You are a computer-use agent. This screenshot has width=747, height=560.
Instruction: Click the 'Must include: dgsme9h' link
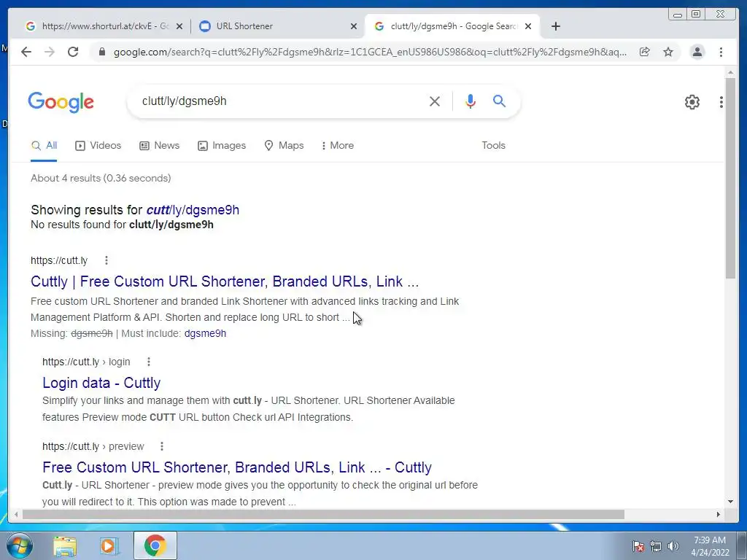click(x=205, y=333)
